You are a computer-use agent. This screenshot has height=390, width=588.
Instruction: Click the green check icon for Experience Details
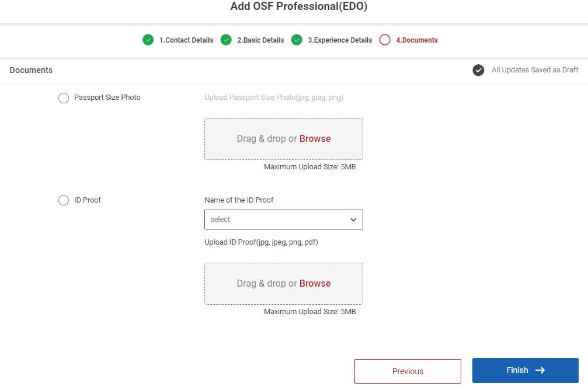(297, 40)
